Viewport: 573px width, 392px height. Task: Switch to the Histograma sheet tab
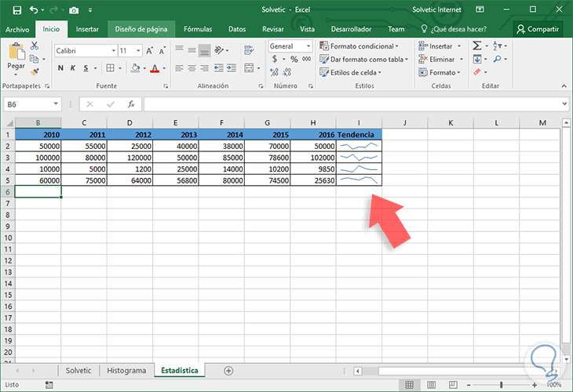[x=126, y=370]
